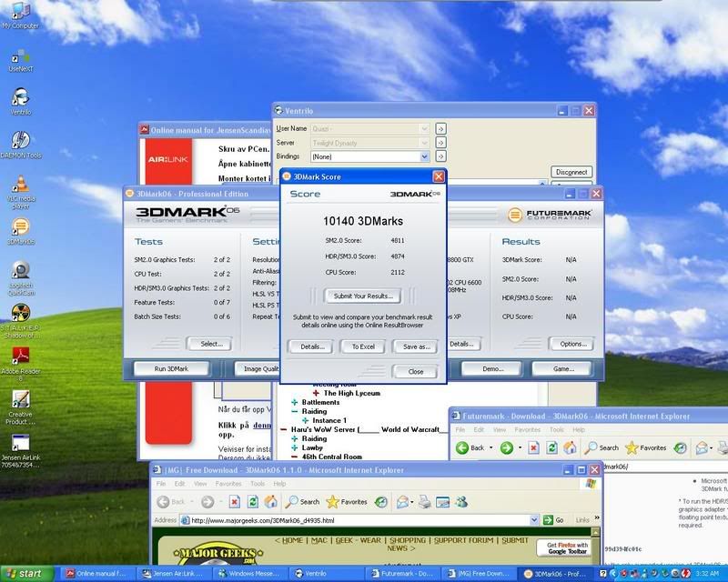Click Print icon in MajorGeeks IE toolbar

click(x=424, y=502)
